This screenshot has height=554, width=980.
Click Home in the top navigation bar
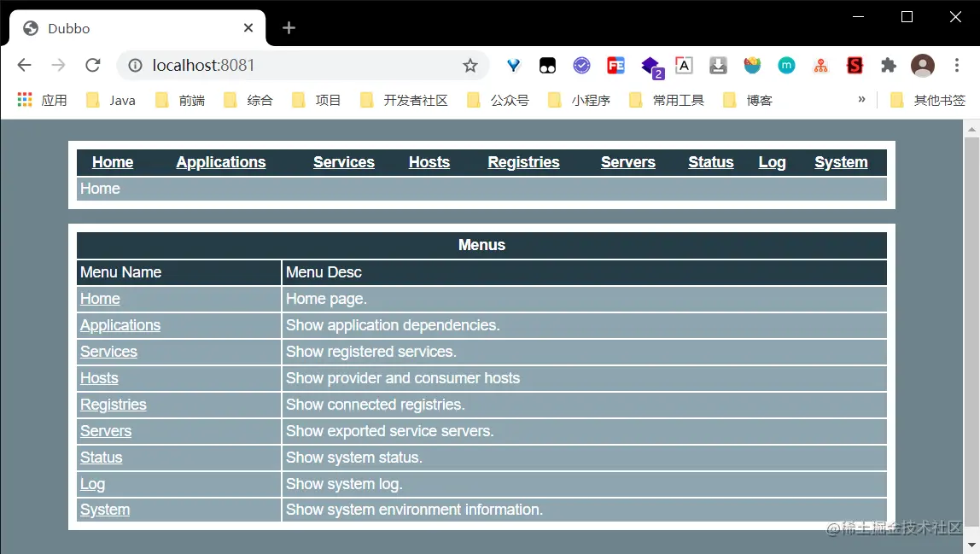113,162
